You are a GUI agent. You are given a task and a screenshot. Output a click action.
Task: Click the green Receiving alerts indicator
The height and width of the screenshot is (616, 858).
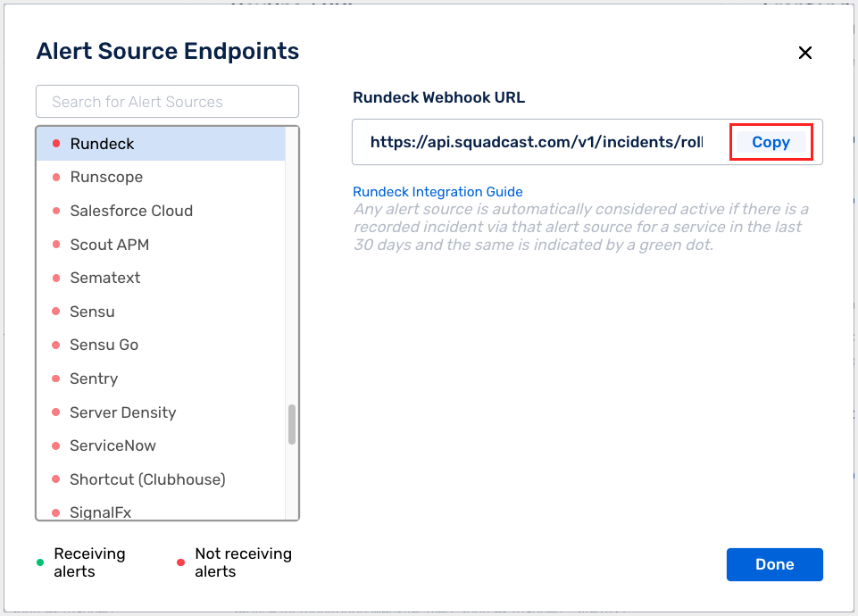point(40,562)
